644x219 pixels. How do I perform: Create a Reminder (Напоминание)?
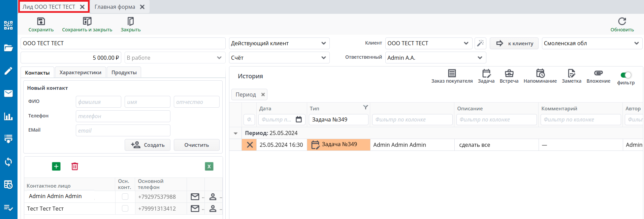point(540,74)
